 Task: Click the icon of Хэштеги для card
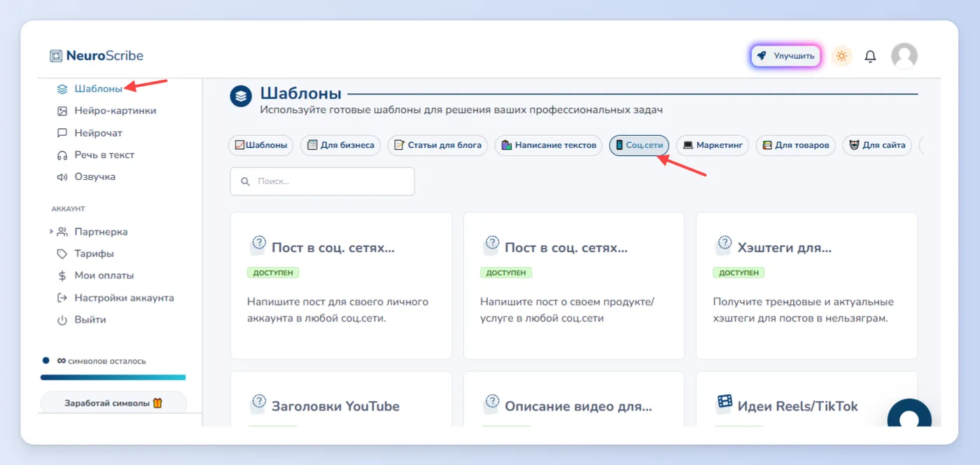[724, 245]
